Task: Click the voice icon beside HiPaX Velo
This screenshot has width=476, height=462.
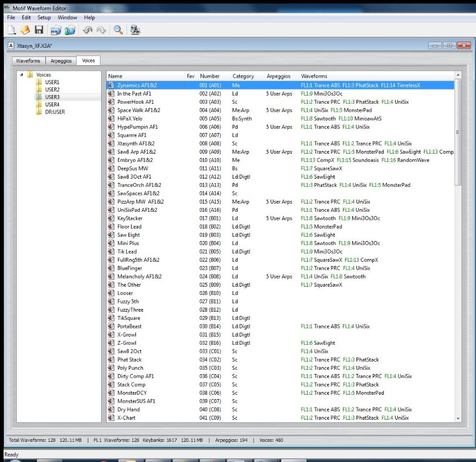Action: tap(111, 118)
